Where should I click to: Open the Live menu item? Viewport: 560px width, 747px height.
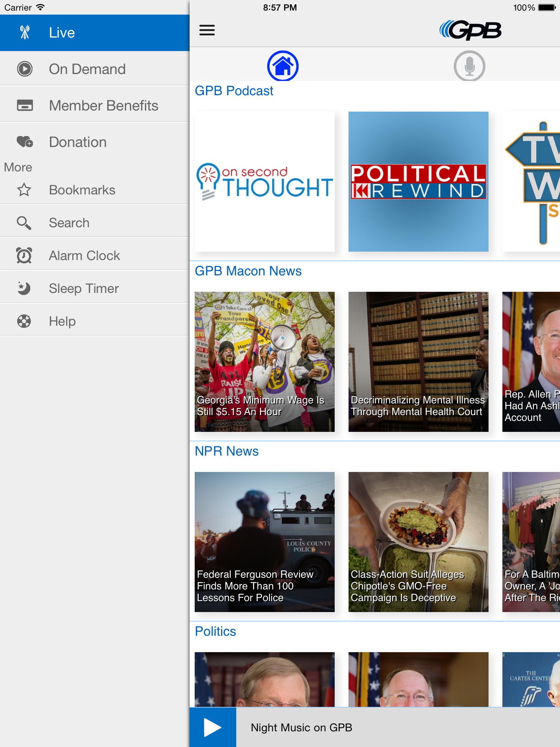95,33
